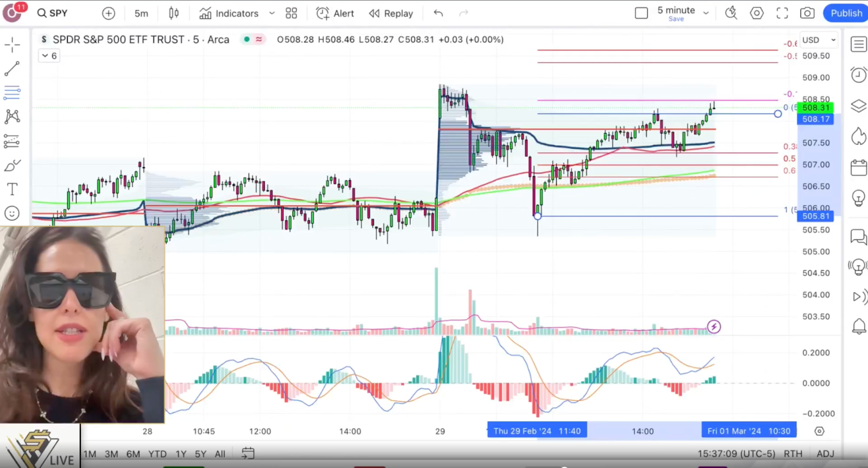Select the chart layout square icon
This screenshot has width=868, height=468.
[x=641, y=13]
